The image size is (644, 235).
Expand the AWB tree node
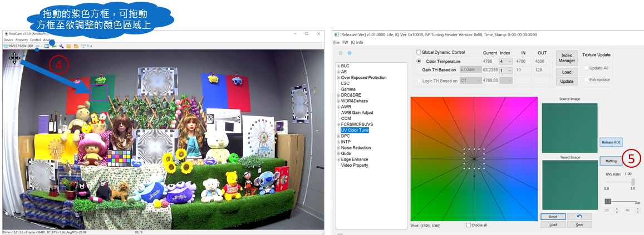pos(338,107)
